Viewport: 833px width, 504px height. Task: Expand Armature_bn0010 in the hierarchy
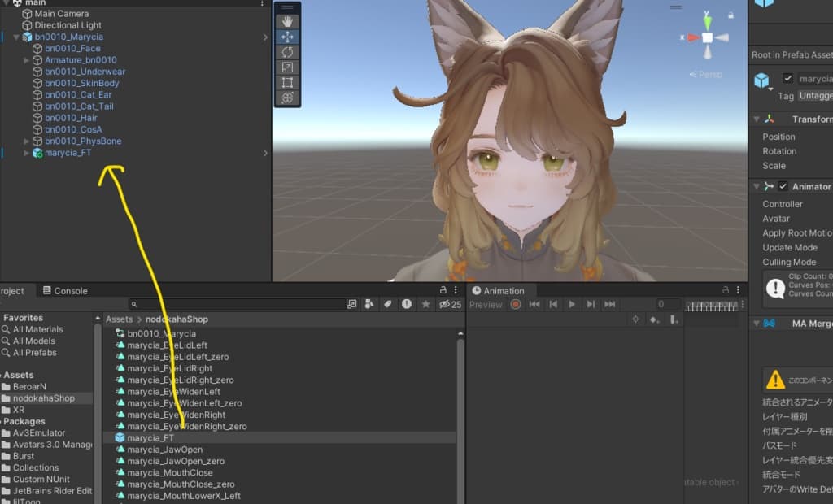(x=27, y=60)
